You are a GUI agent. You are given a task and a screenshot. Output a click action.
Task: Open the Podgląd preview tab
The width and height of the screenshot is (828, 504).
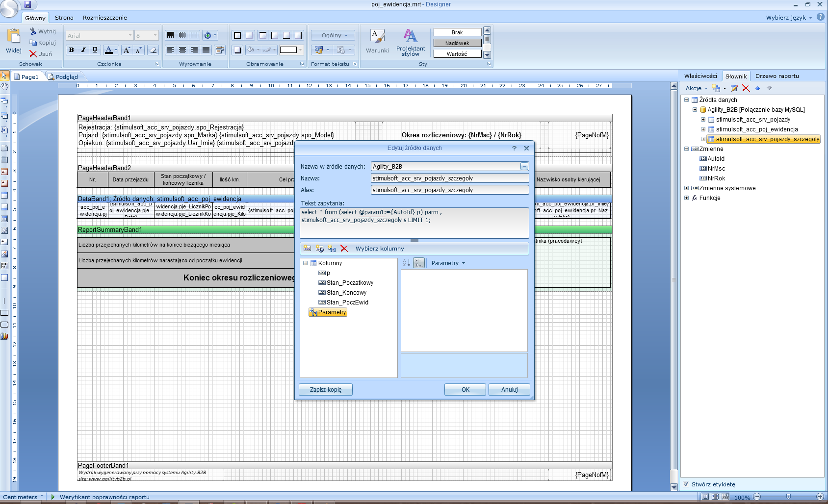pos(63,76)
